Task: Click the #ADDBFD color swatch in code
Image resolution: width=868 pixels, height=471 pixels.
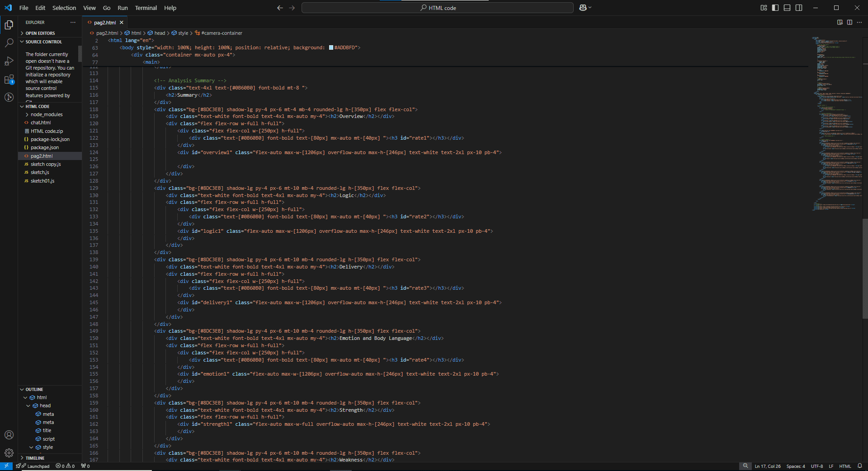Action: 331,47
